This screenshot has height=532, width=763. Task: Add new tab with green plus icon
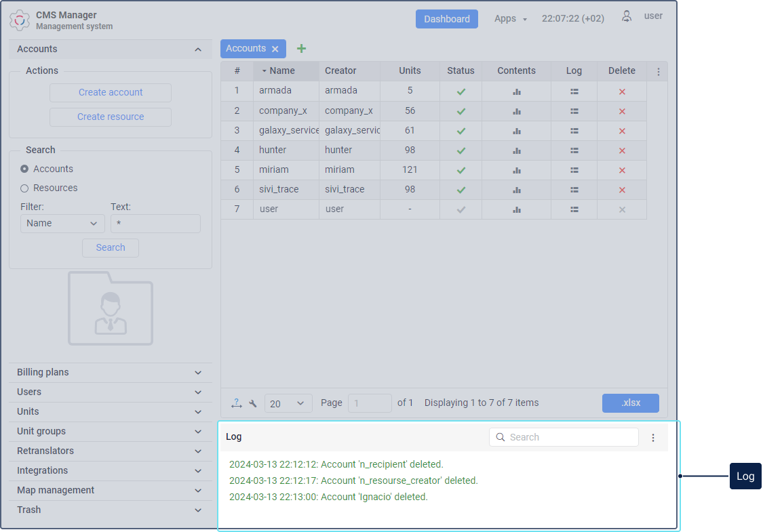(302, 49)
